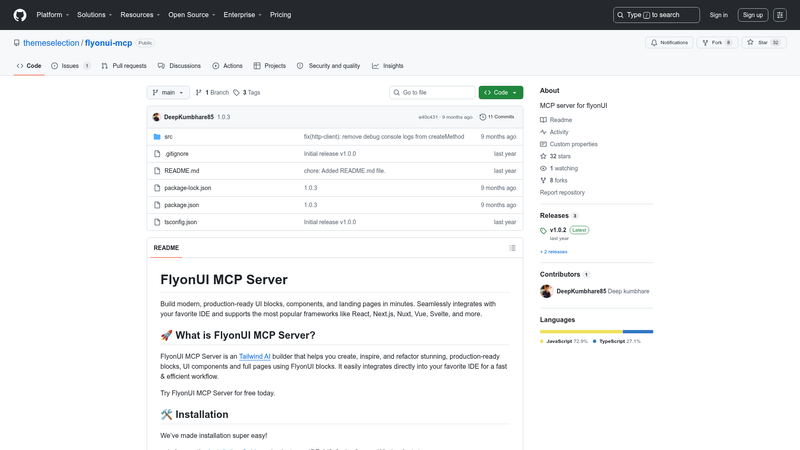View the 8 forks list
Viewport: 800px width, 450px height.
tap(554, 181)
